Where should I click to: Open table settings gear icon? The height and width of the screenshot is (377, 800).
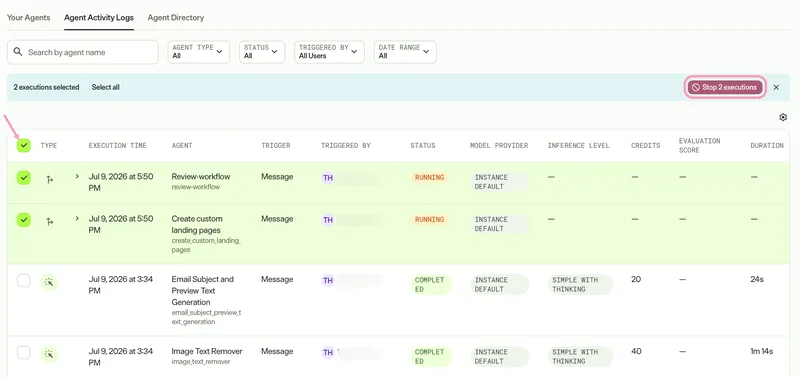click(x=783, y=117)
